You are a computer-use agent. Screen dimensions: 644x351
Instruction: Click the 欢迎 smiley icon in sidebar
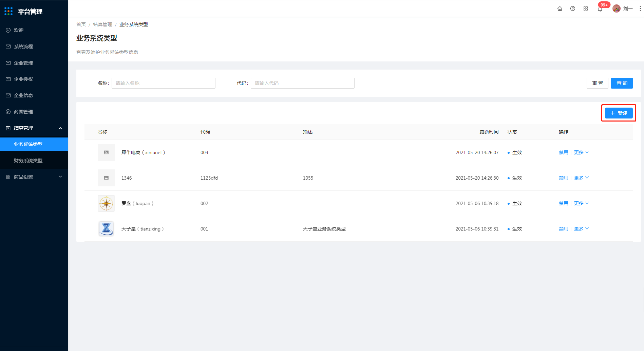pyautogui.click(x=8, y=30)
